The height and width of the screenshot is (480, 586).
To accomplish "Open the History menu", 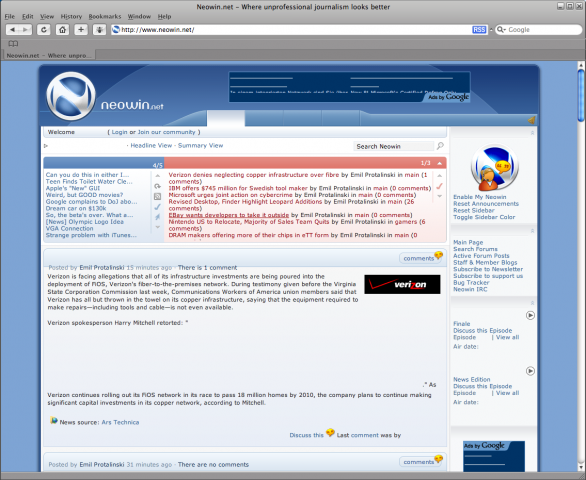I will coord(71,16).
